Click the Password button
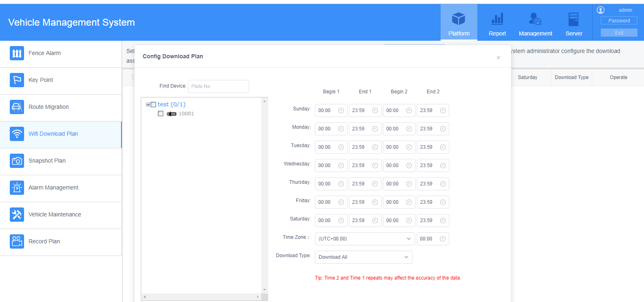Viewport: 644px width, 302px height. (619, 21)
